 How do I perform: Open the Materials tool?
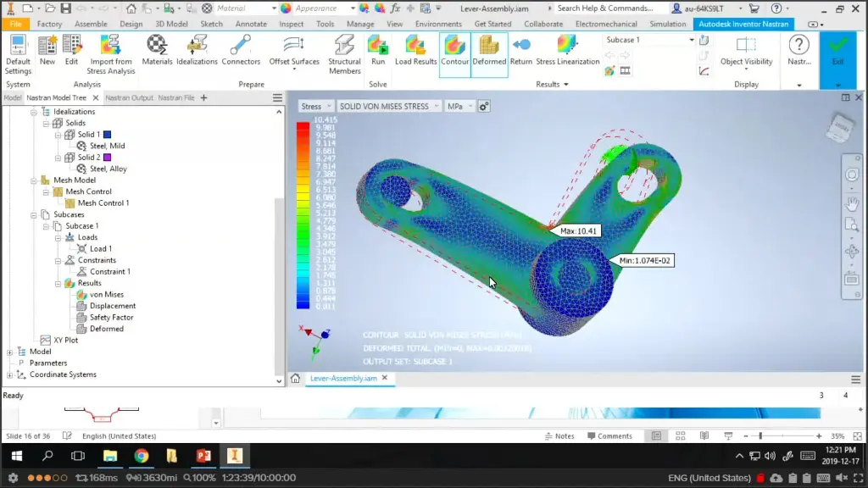coord(157,50)
